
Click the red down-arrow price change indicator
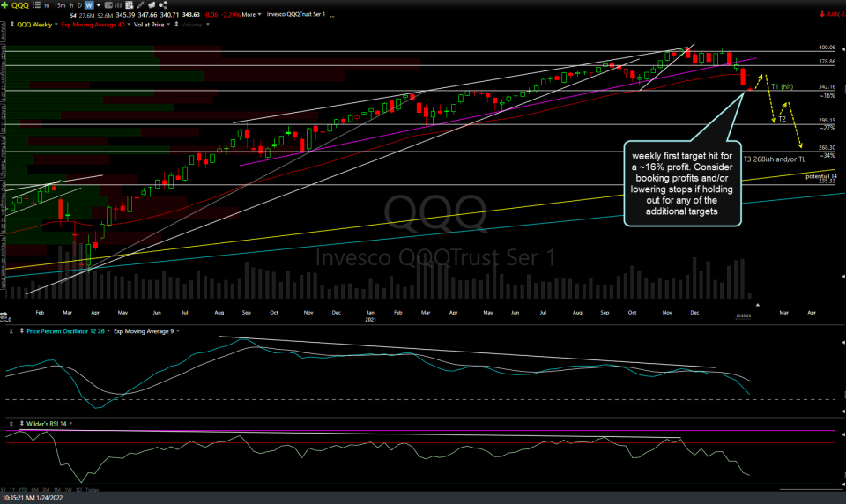point(822,13)
